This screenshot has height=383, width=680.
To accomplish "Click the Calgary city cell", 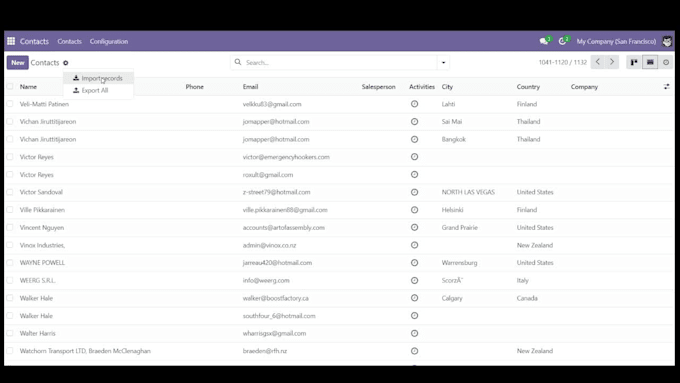I will (x=452, y=298).
